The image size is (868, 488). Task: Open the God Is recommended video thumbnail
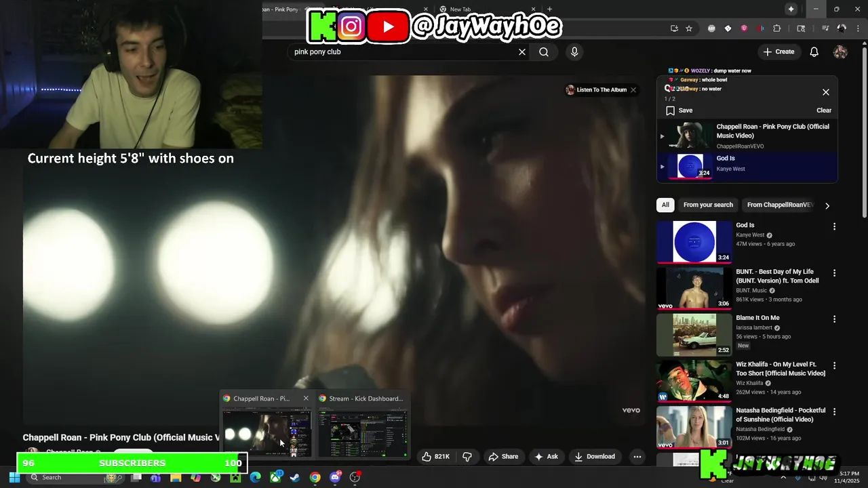pos(694,242)
